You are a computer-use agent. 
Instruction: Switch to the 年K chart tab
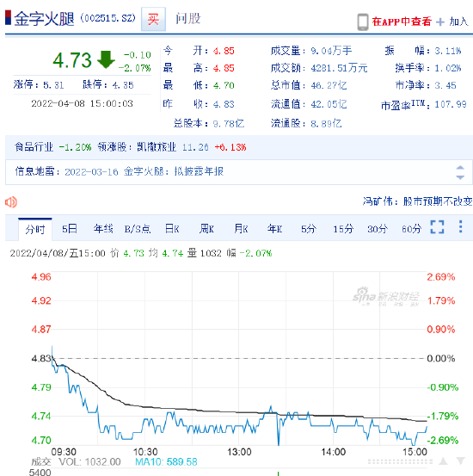pyautogui.click(x=274, y=229)
